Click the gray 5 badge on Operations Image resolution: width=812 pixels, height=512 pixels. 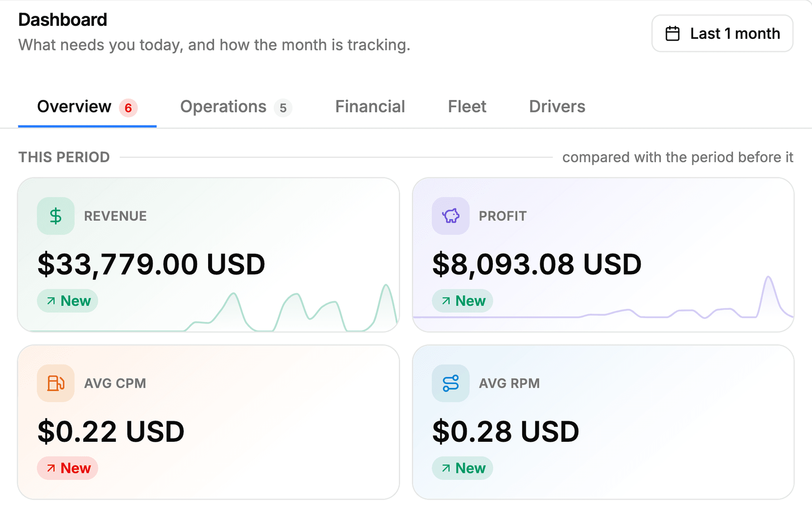(x=283, y=108)
